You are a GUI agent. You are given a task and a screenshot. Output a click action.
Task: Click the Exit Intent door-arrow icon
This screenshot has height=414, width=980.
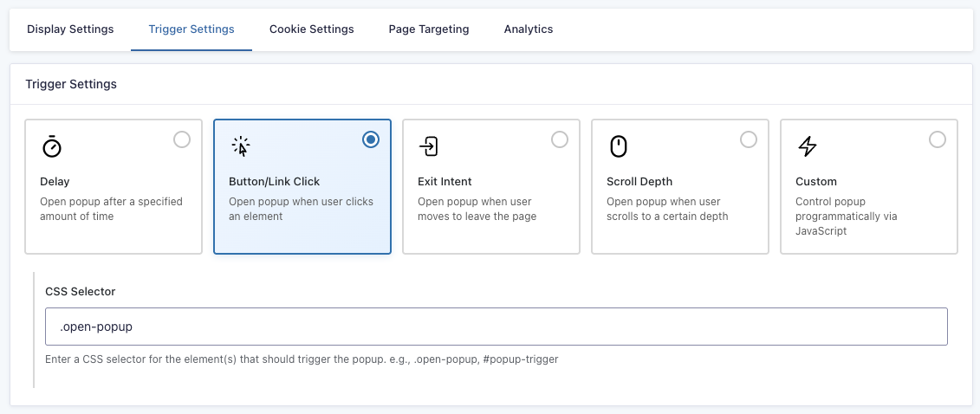[x=429, y=146]
